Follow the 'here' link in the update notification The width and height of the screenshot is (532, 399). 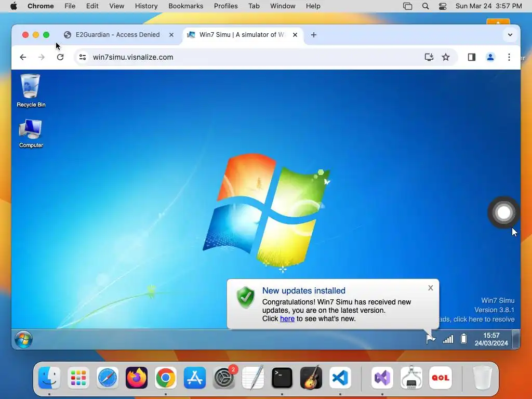(287, 318)
